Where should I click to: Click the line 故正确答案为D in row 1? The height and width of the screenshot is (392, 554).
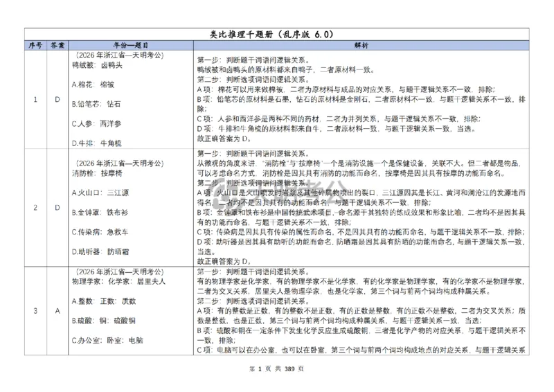coord(224,139)
